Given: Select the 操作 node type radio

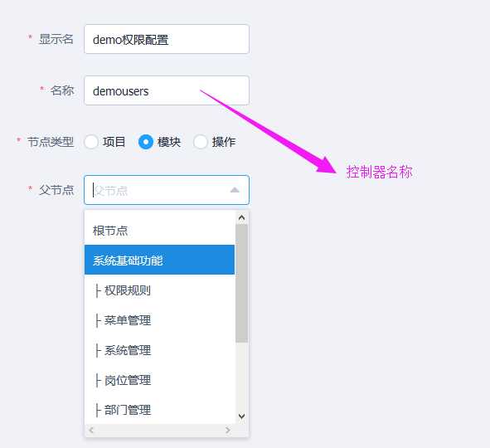Looking at the screenshot, I should 201,142.
